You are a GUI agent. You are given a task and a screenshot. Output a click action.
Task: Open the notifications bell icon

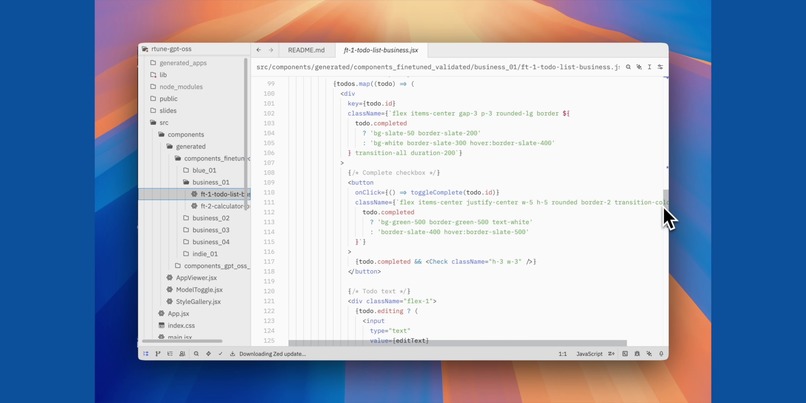[662, 354]
